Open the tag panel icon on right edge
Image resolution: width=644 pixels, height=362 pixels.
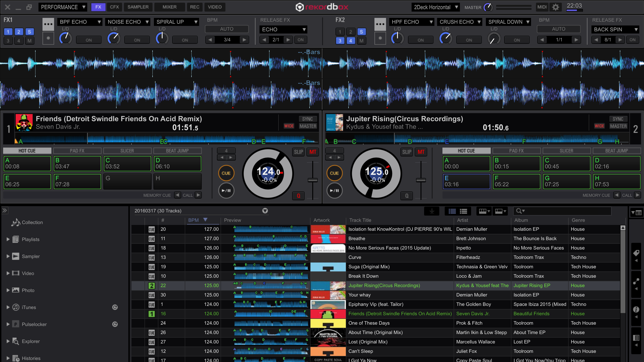tap(636, 253)
